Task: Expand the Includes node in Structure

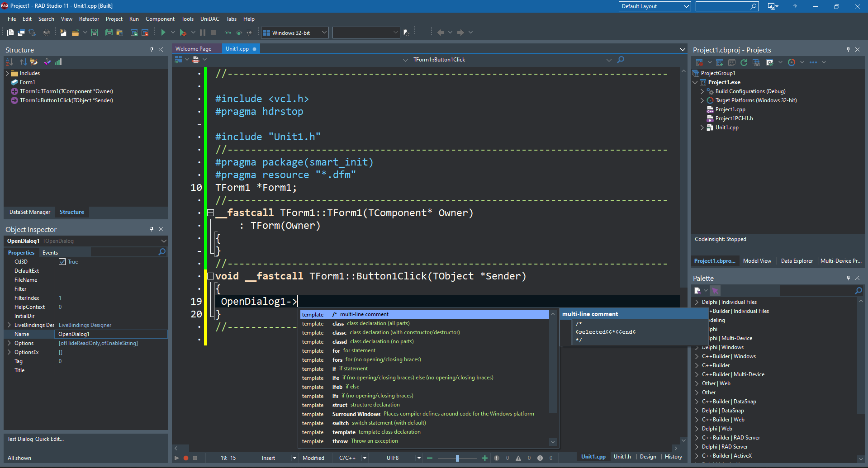Action: click(x=7, y=73)
